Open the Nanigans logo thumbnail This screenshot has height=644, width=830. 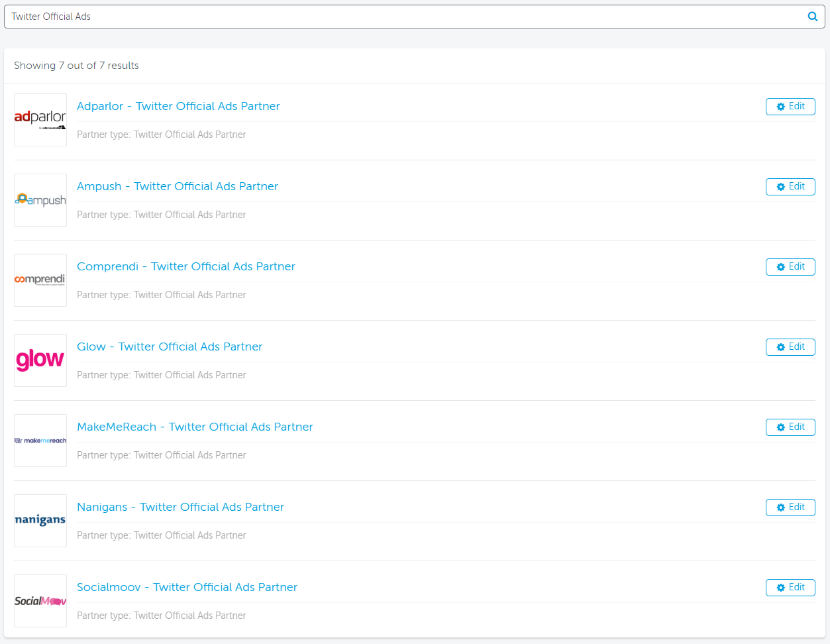[40, 521]
